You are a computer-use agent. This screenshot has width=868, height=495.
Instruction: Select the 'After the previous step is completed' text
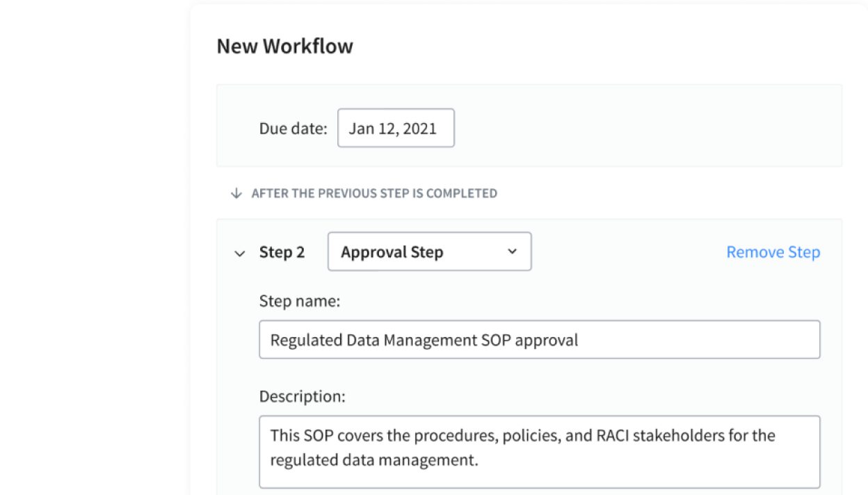coord(374,193)
